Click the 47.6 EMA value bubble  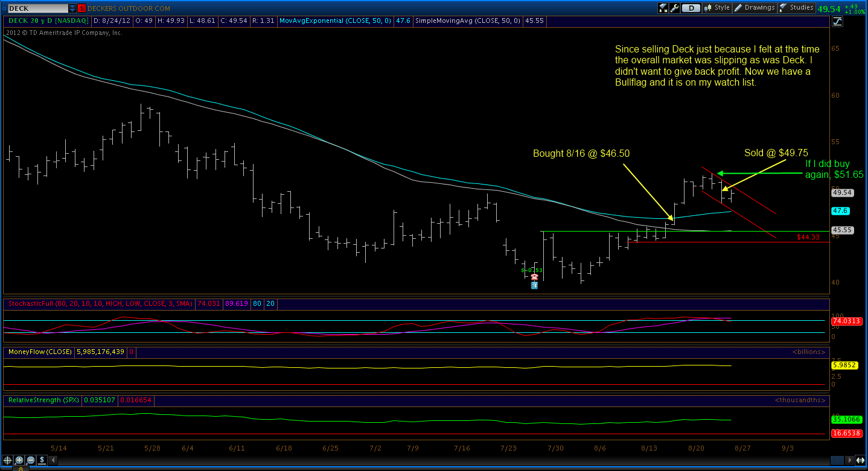click(x=840, y=211)
